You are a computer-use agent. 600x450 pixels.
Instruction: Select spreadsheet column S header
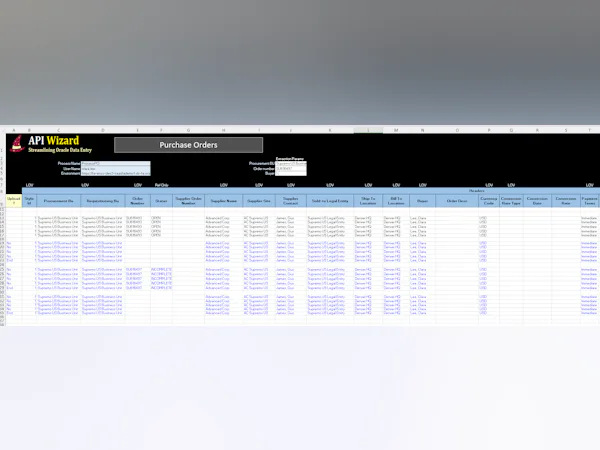click(566, 130)
